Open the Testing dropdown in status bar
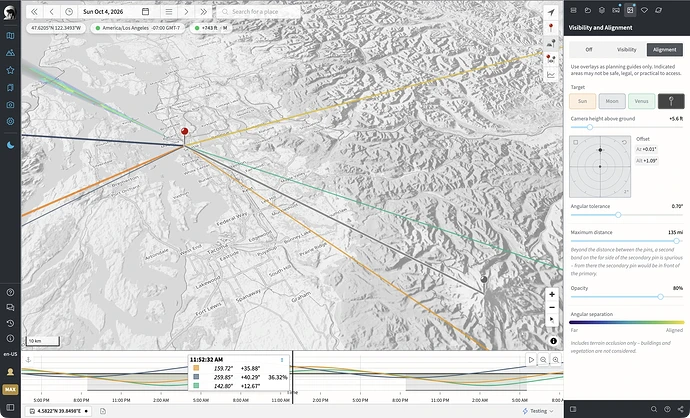690x418 pixels. pos(539,411)
